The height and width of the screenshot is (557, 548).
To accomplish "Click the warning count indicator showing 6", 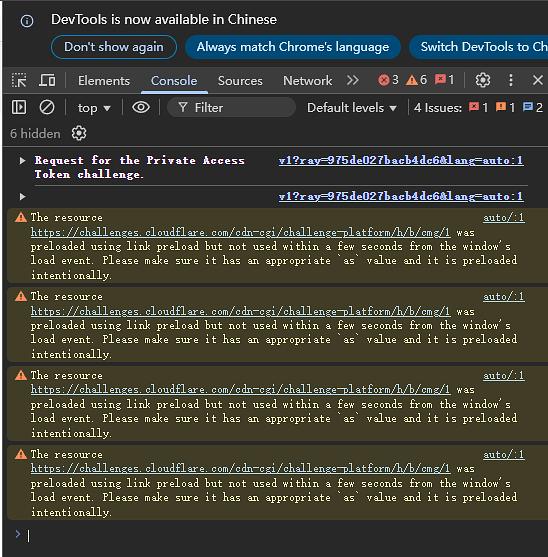I will click(416, 80).
